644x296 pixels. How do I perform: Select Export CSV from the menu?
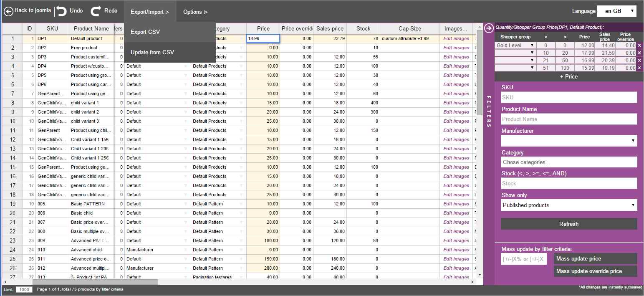click(145, 32)
